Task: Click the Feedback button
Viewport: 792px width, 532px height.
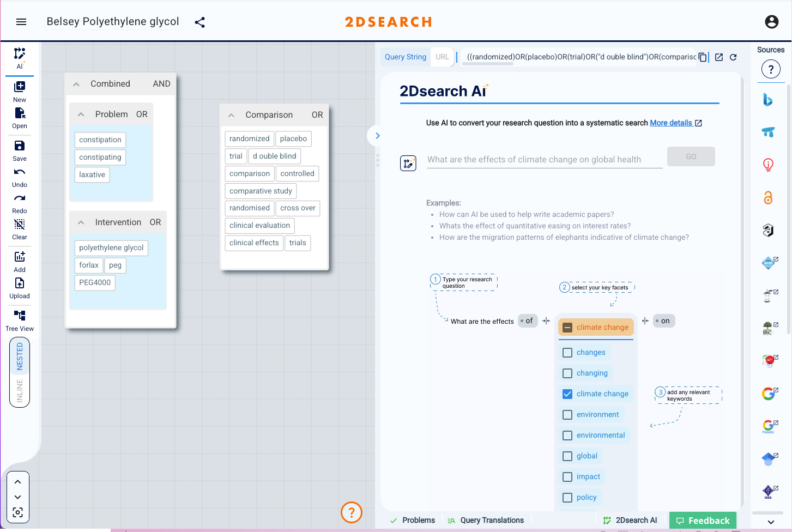Action: point(703,520)
